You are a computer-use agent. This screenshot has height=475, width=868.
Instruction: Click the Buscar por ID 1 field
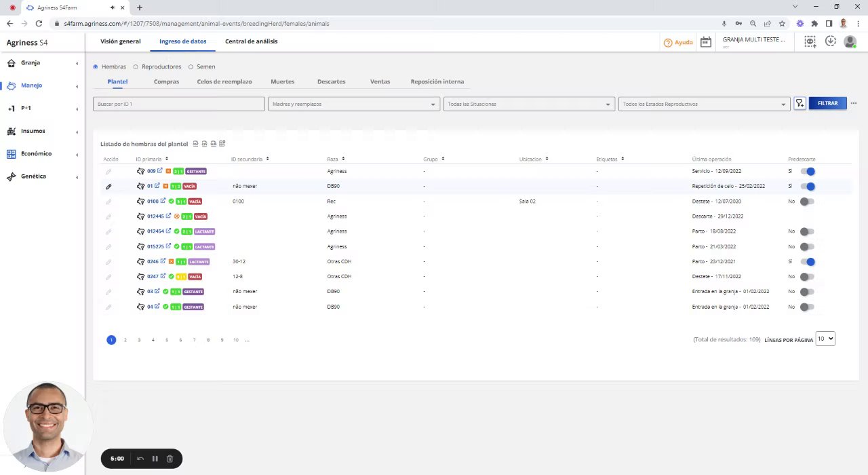click(179, 104)
